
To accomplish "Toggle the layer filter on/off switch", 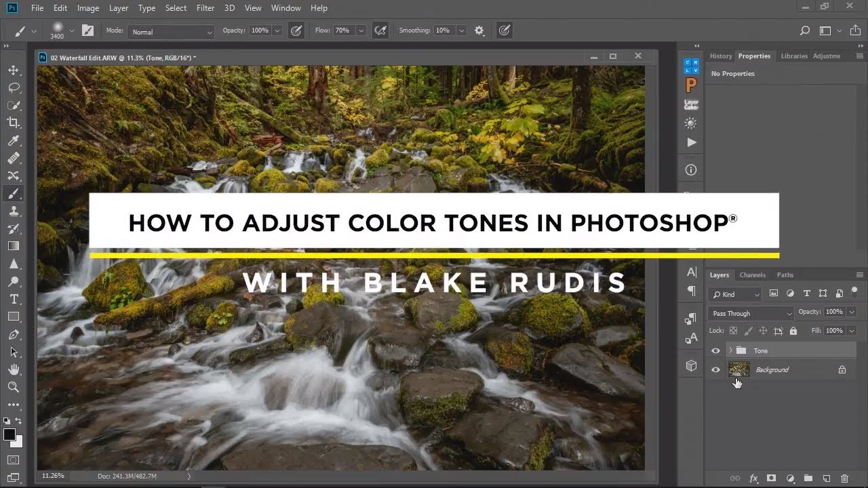I will pos(853,293).
